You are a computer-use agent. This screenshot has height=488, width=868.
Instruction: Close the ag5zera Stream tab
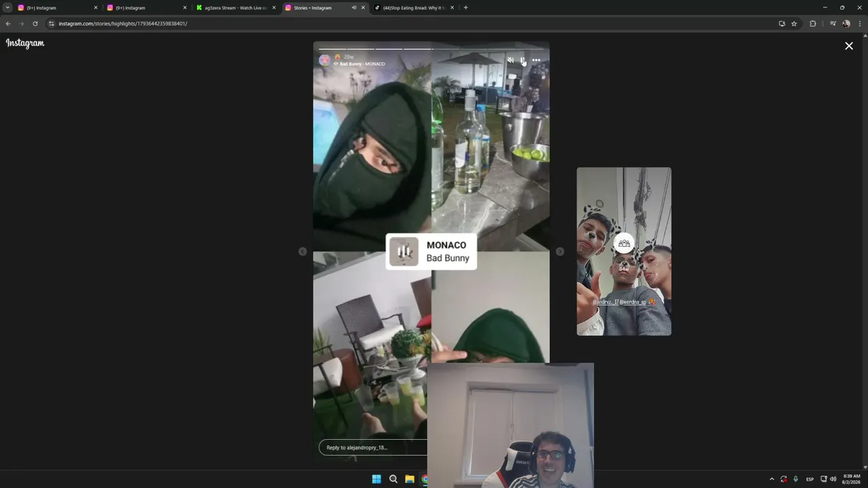pos(274,7)
